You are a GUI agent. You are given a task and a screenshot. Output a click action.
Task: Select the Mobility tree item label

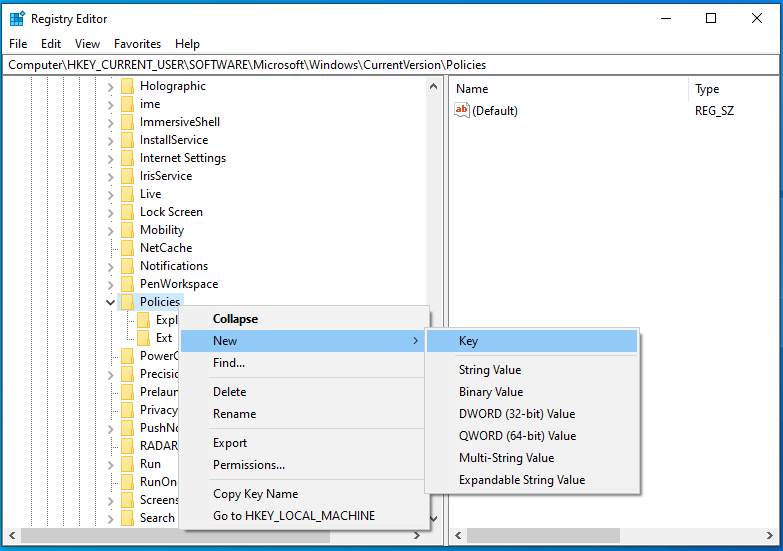[162, 230]
